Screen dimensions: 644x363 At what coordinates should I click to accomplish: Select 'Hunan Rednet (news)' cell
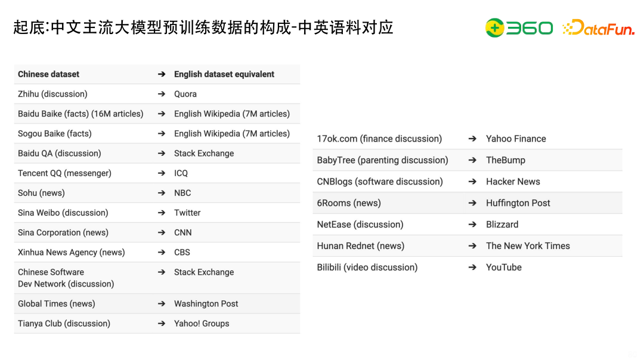360,246
